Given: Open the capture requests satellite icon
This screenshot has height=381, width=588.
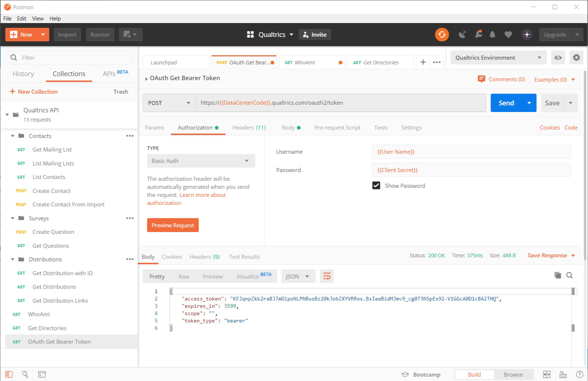Looking at the screenshot, I should click(x=462, y=34).
